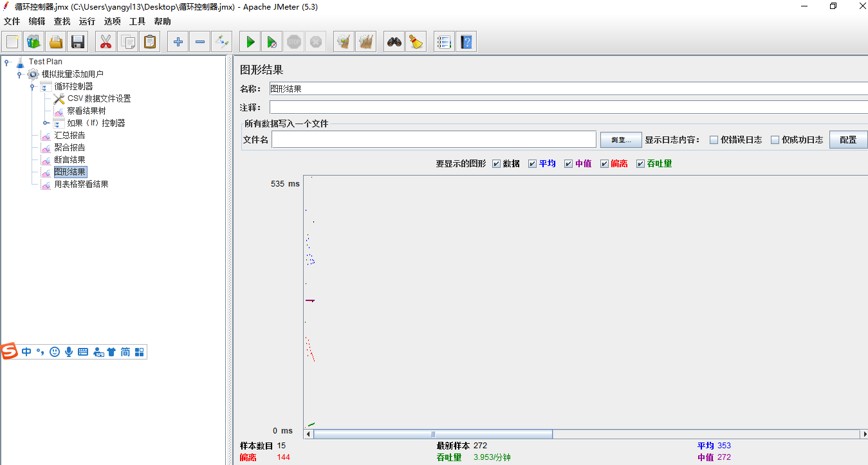Disable the 吞吐量 display checkbox
868x465 pixels.
640,163
